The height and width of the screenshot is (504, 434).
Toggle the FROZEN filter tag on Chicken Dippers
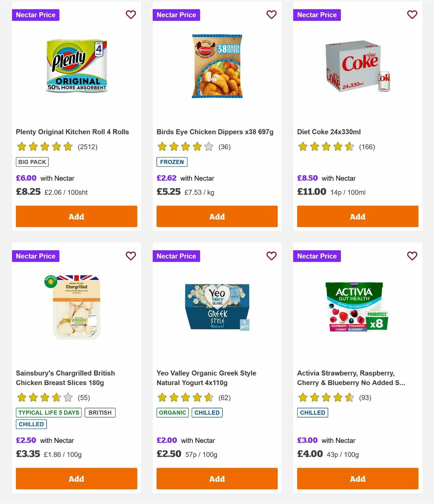172,162
